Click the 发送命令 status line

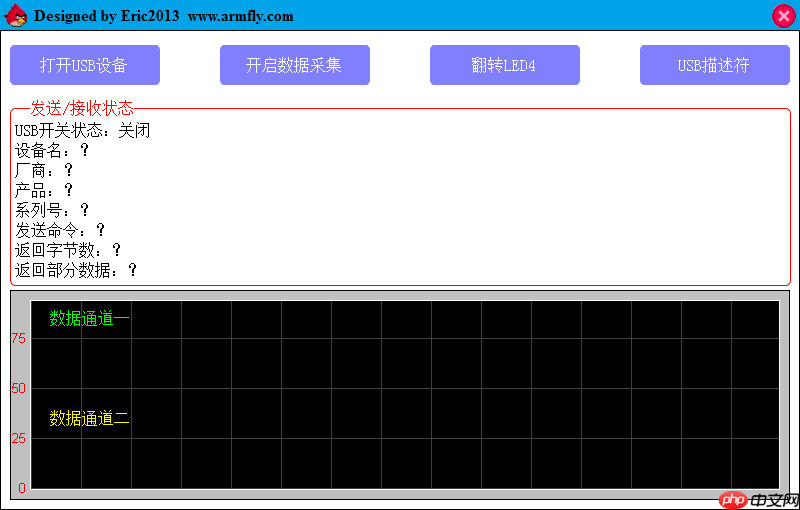tap(60, 230)
